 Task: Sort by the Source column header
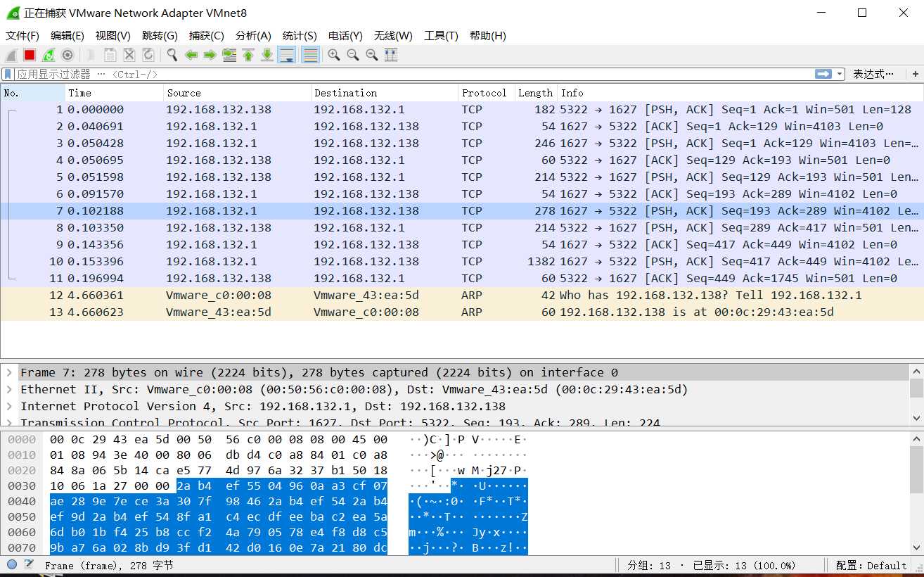[x=238, y=93]
